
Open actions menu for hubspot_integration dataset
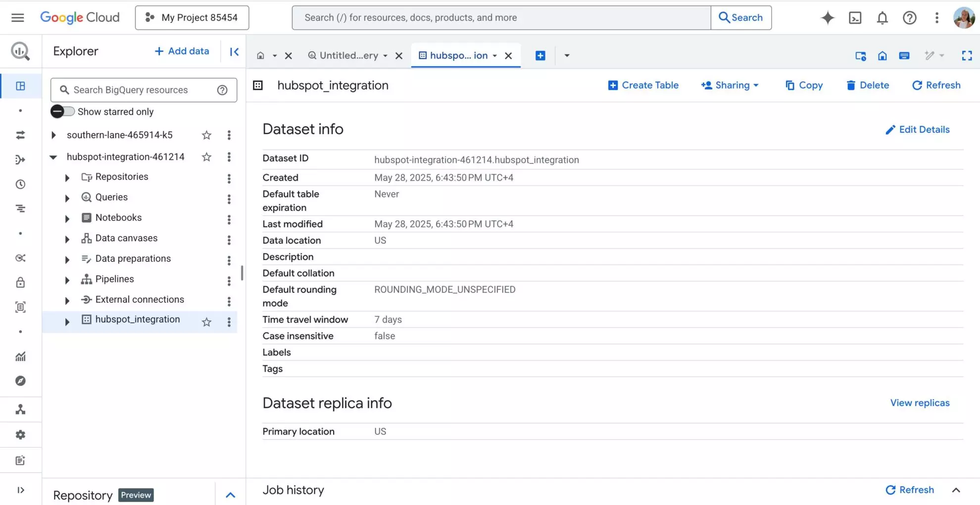(x=229, y=322)
